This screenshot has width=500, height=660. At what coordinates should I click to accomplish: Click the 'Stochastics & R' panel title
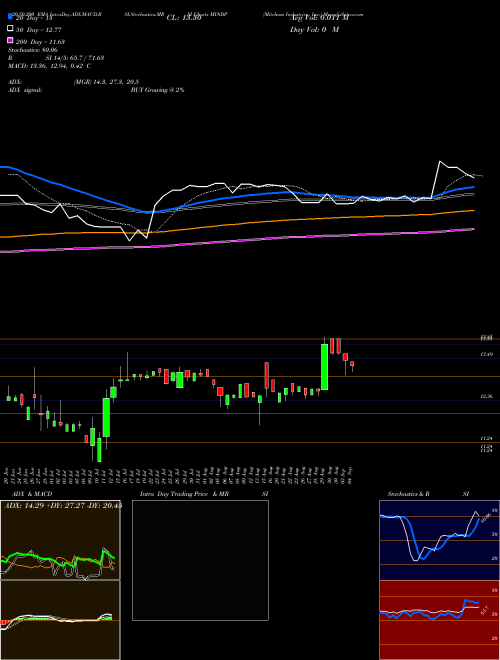(x=409, y=494)
